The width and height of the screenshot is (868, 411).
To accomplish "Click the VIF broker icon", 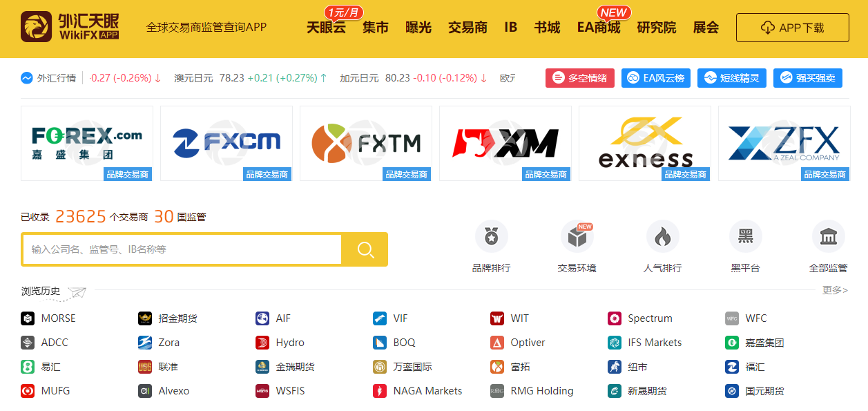I will (x=380, y=318).
